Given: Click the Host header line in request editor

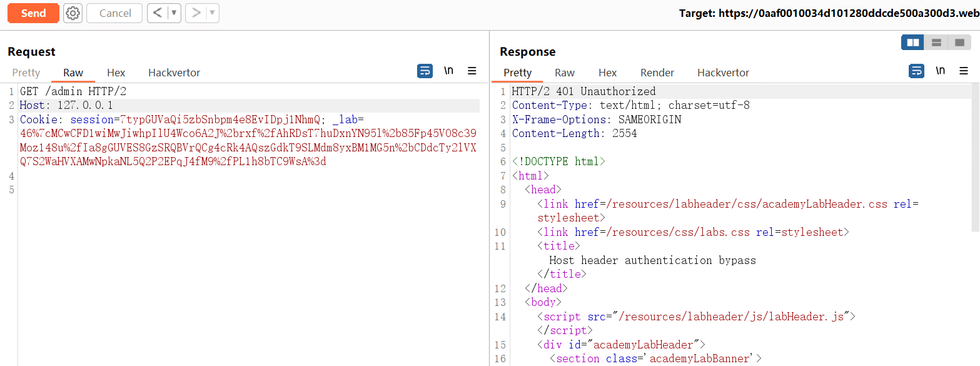Looking at the screenshot, I should click(66, 105).
